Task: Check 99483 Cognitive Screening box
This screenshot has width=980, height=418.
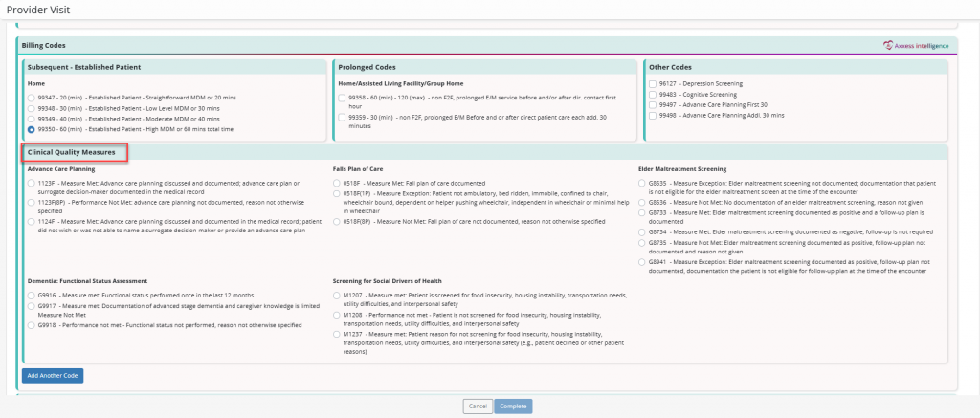Action: [x=653, y=95]
